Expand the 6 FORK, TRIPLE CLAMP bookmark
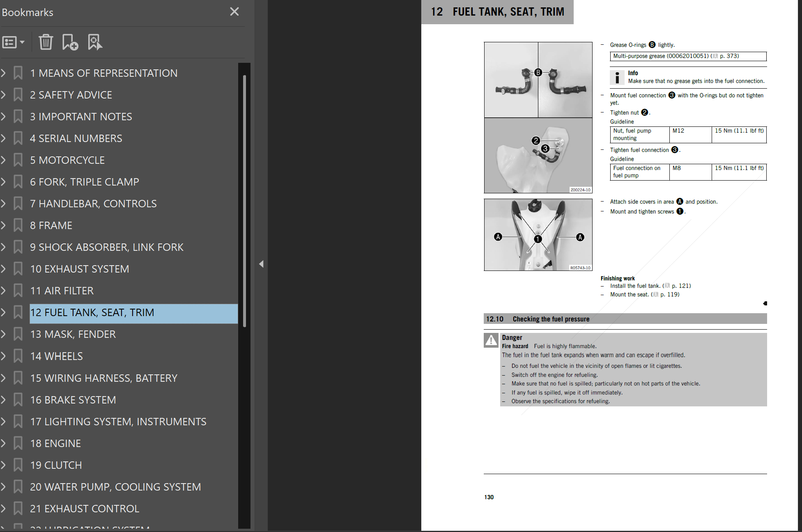802x532 pixels. (3, 182)
